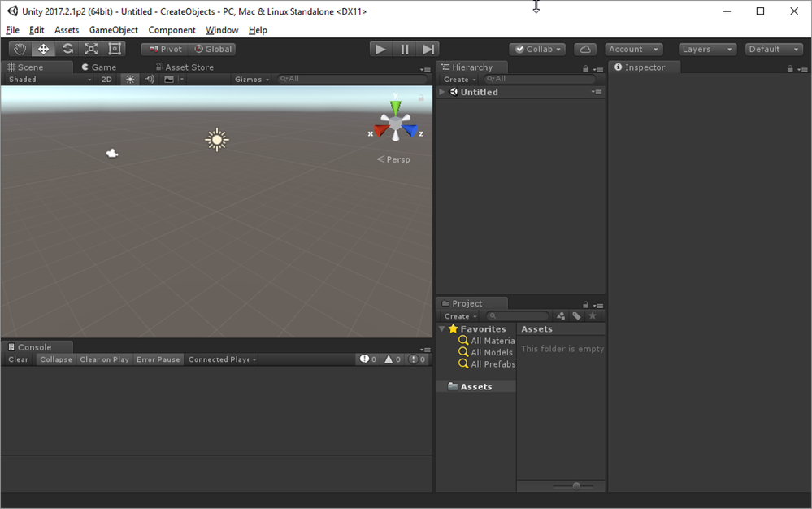The width and height of the screenshot is (812, 509).
Task: Open Inspector panel options menu
Action: [802, 69]
